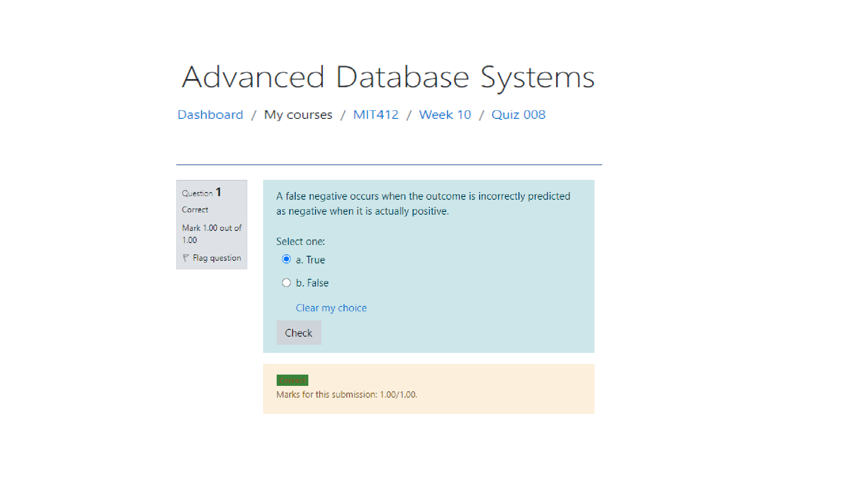The width and height of the screenshot is (868, 488).
Task: Click the false negative question text
Action: click(423, 203)
